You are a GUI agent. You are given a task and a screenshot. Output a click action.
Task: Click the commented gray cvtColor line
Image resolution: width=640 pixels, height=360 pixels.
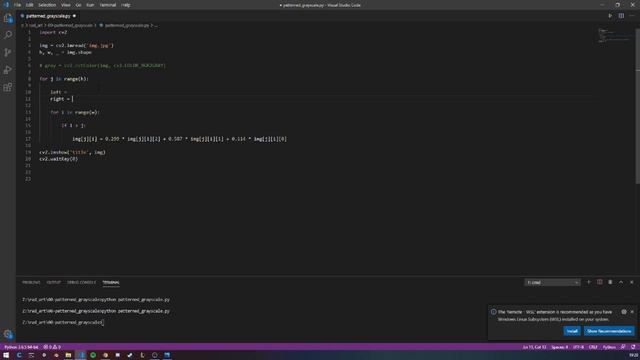pos(102,65)
